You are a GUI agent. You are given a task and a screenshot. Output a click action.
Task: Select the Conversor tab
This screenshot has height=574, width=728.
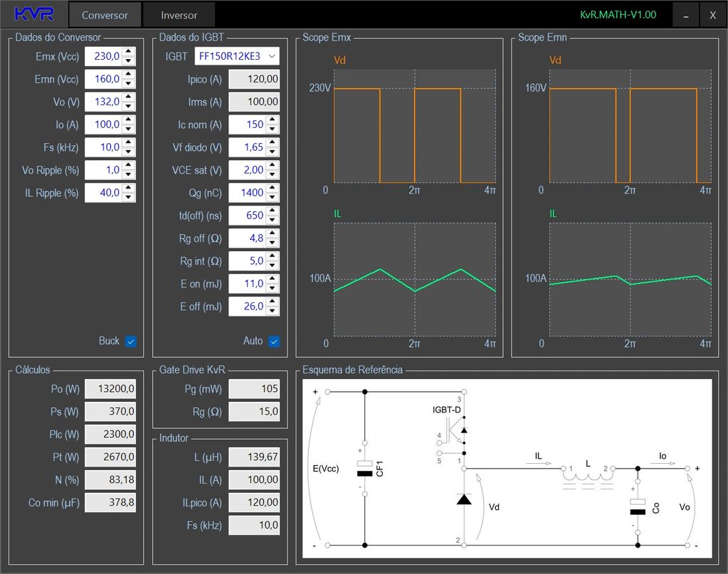105,15
